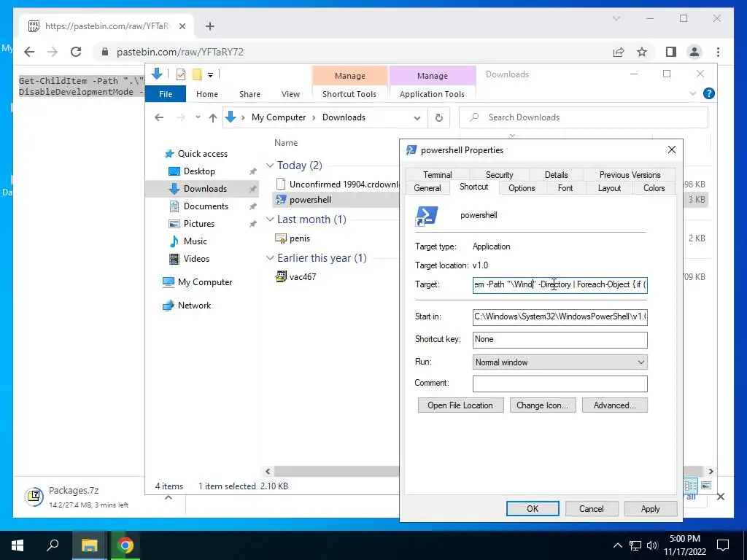Open the Home ribbon tab
Image resolution: width=747 pixels, height=560 pixels.
click(x=206, y=94)
